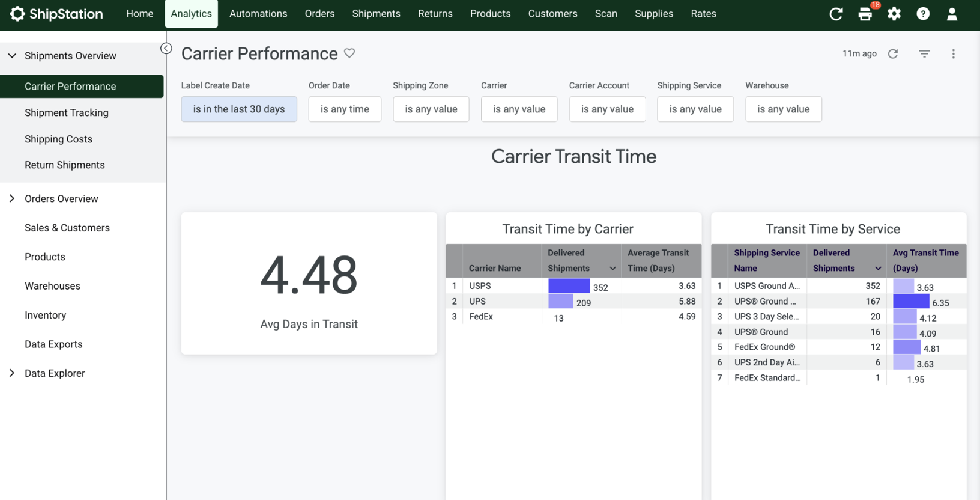Open the Carrier filter
Viewport: 980px width, 500px height.
519,109
